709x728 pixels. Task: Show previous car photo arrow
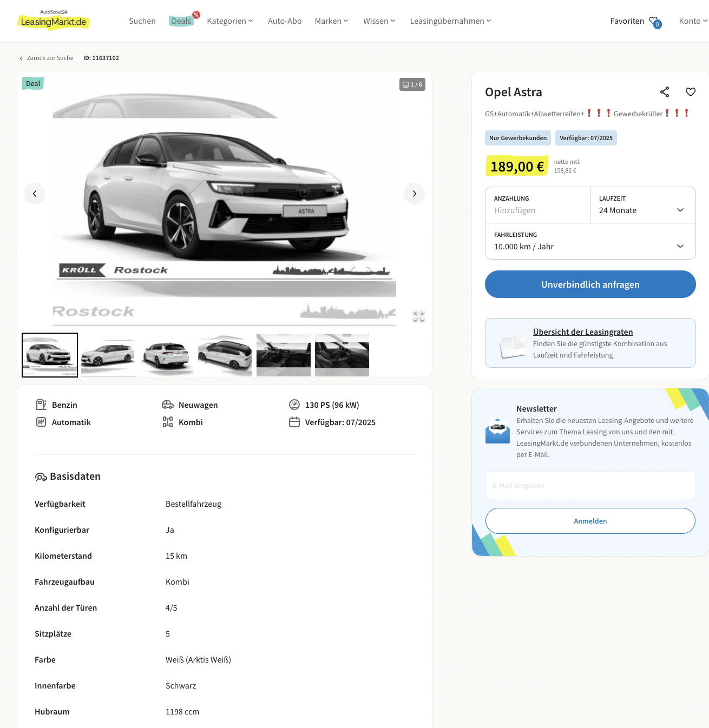[35, 194]
